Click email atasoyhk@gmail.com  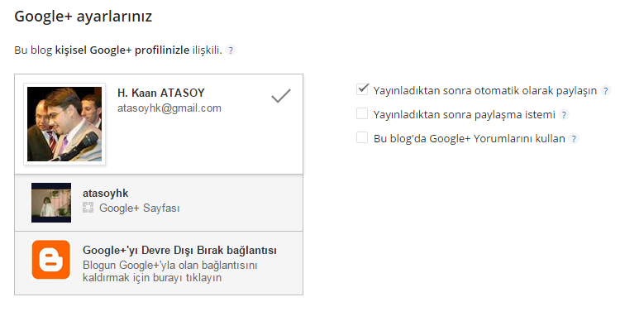(169, 108)
